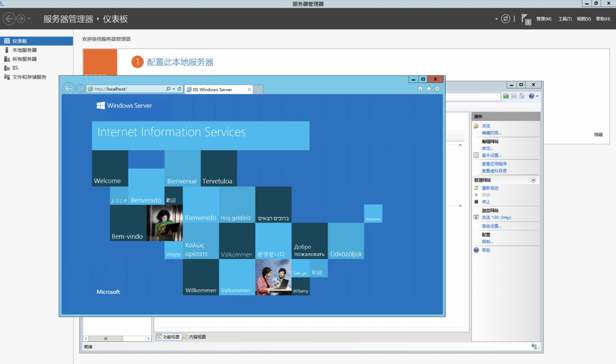616x364 pixels.
Task: Switch to 功能视图 tab
Action: tap(168, 337)
